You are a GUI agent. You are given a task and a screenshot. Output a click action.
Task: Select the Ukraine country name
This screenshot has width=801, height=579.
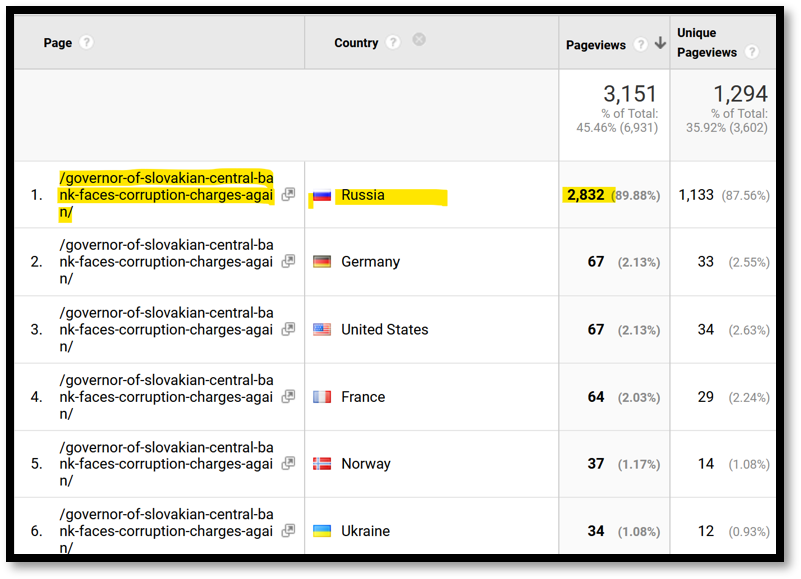365,531
